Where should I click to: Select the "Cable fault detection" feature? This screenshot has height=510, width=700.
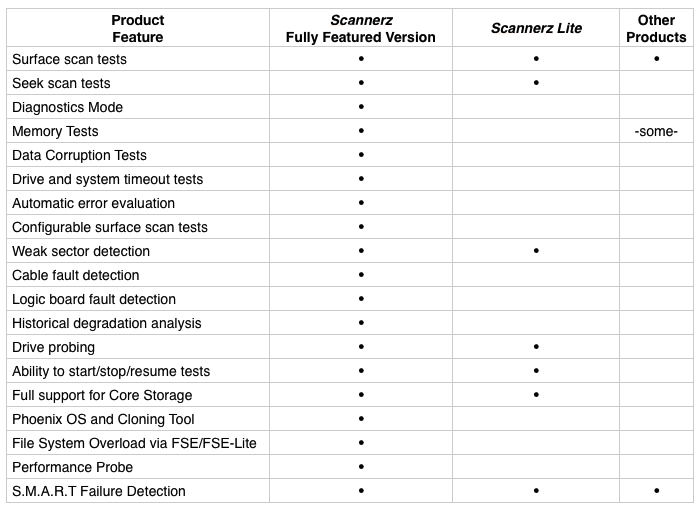pyautogui.click(x=76, y=275)
